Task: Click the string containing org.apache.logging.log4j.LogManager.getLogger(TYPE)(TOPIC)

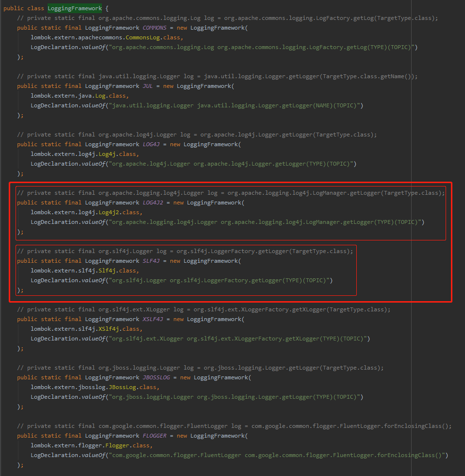Action: 265,222
